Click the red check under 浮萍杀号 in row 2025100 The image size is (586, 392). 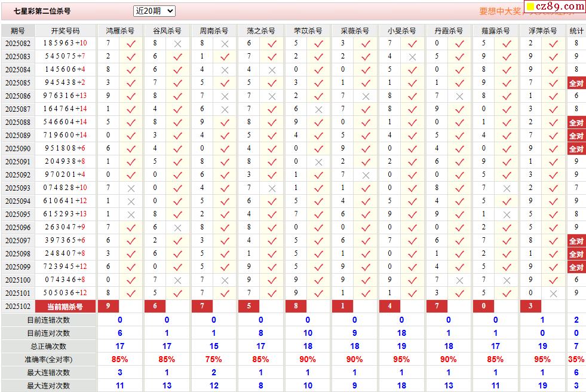point(554,281)
